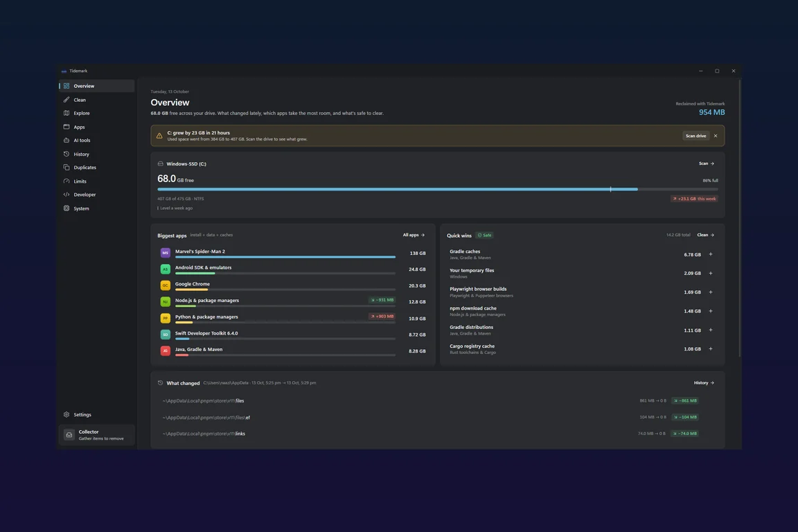Click the Python PP app icon

point(166,318)
